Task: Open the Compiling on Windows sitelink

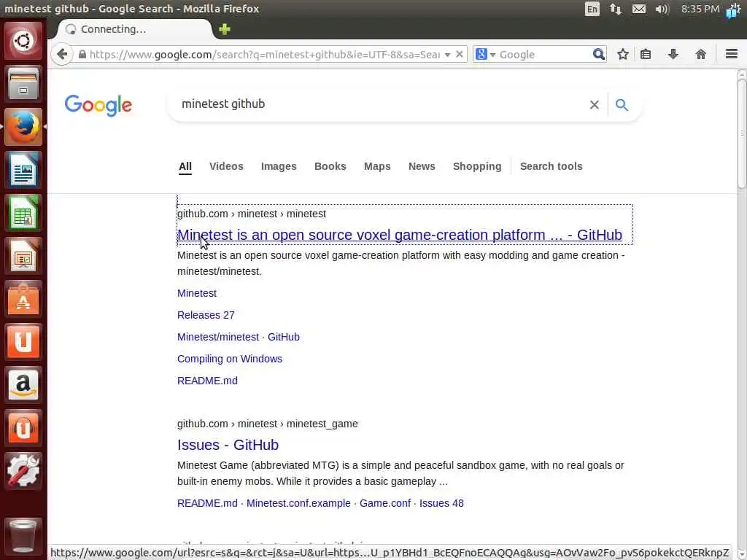Action: tap(230, 359)
